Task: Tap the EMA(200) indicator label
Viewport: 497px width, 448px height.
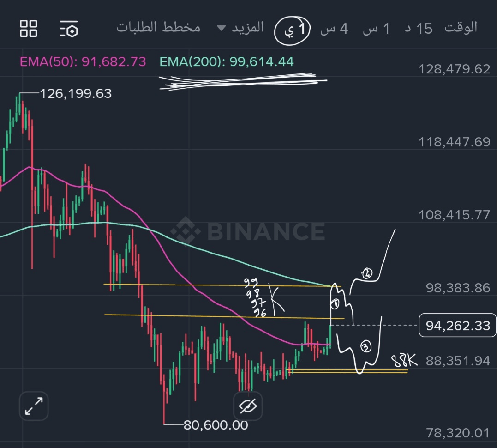Action: click(226, 61)
